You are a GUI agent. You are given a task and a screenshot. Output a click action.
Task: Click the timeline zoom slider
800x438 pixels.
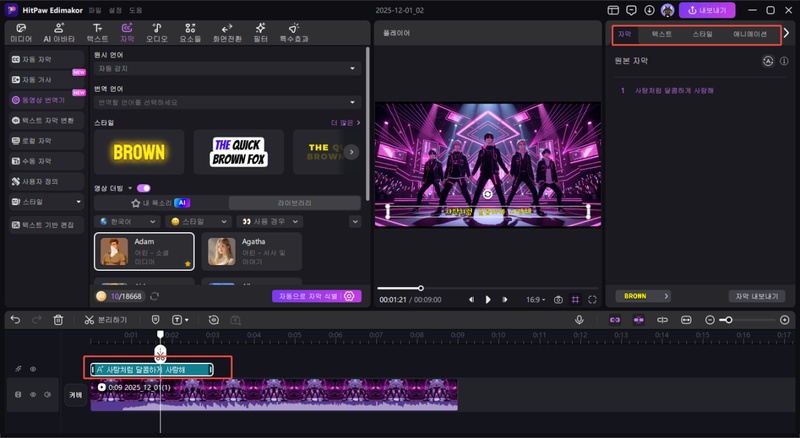click(728, 320)
